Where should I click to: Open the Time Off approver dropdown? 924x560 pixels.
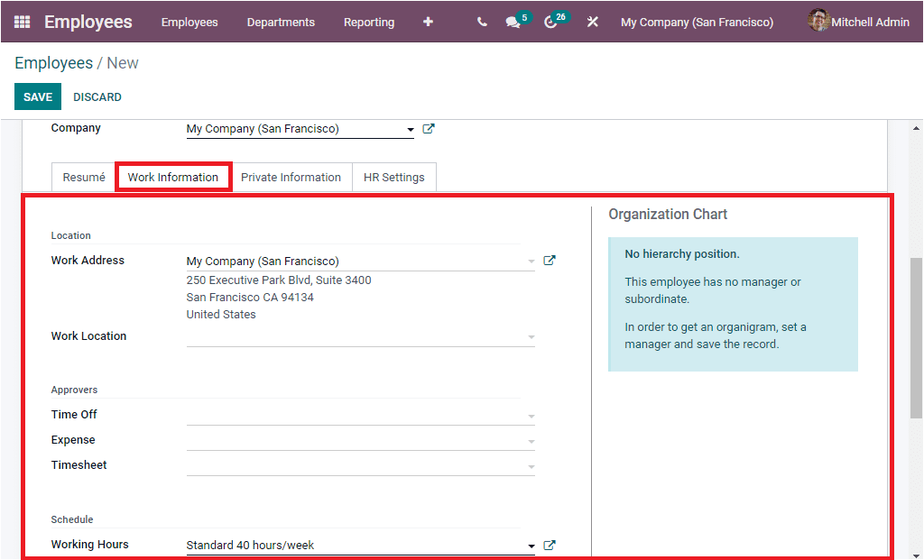point(531,414)
